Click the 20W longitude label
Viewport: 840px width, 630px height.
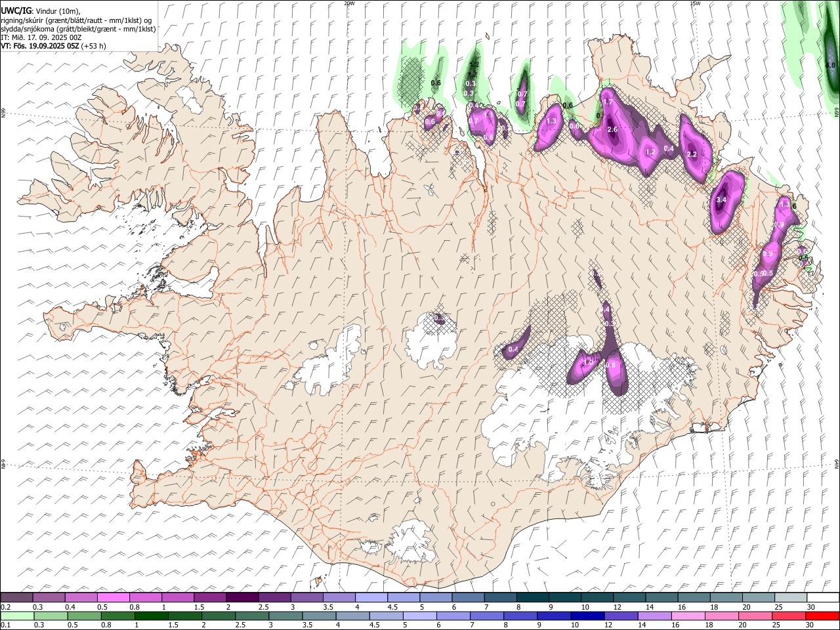349,3
